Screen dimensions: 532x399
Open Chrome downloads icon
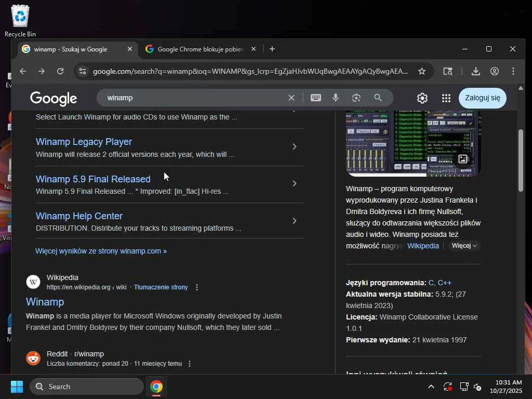476,71
